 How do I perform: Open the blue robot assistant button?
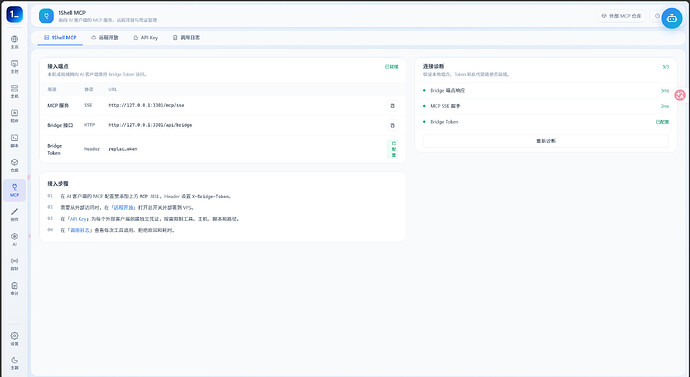[x=672, y=18]
